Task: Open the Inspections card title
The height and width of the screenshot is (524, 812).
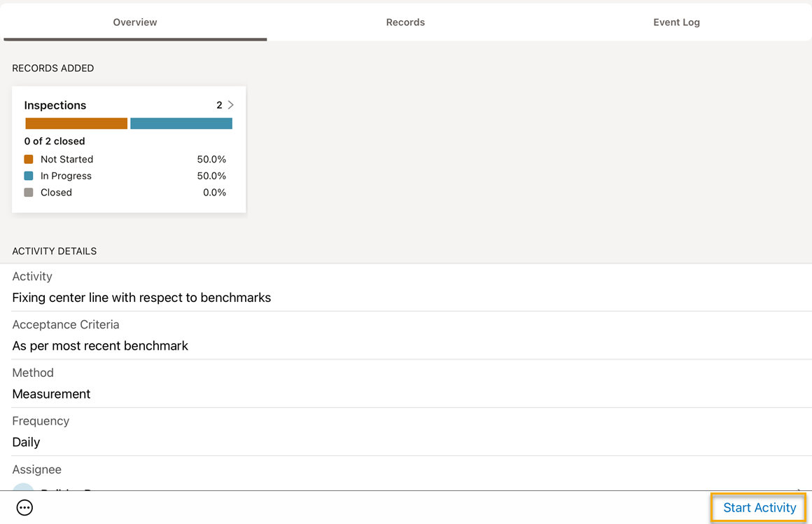Action: [55, 105]
